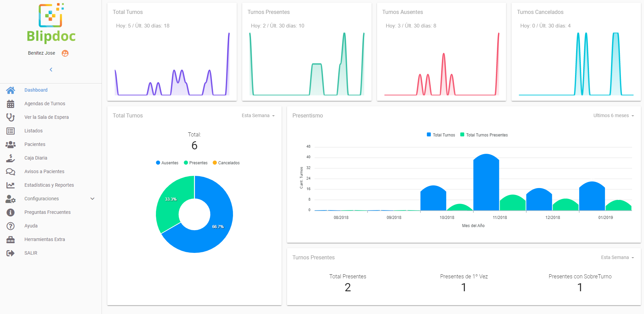This screenshot has height=314, width=644.
Task: Click the SALIR logout icon
Action: [x=11, y=253]
